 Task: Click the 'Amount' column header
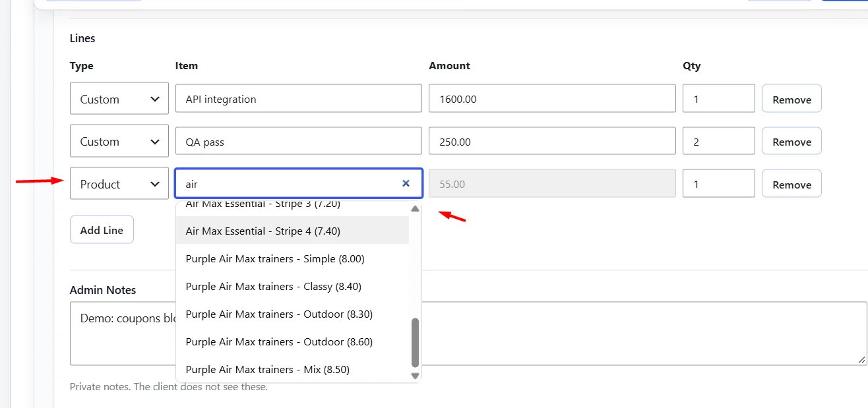click(449, 66)
